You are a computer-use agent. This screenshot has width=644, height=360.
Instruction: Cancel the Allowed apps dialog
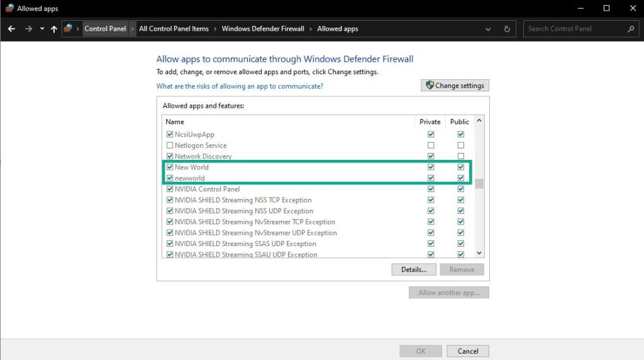[468, 351]
